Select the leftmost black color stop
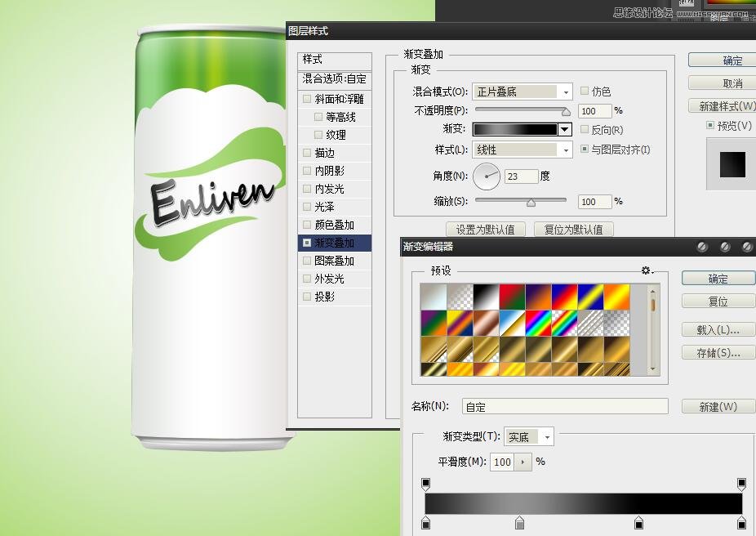Screen dimensions: 756x536 point(425,522)
